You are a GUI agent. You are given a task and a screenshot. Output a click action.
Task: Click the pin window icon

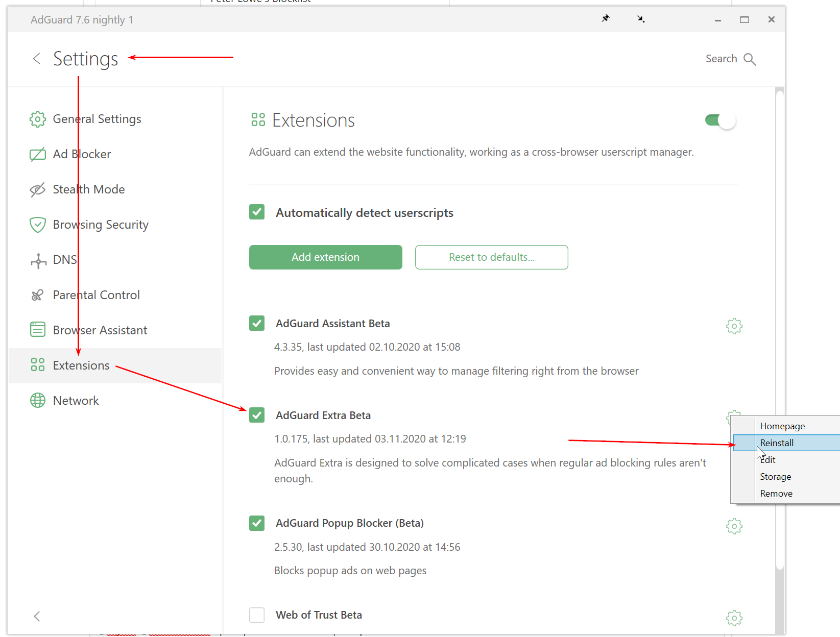tap(606, 19)
